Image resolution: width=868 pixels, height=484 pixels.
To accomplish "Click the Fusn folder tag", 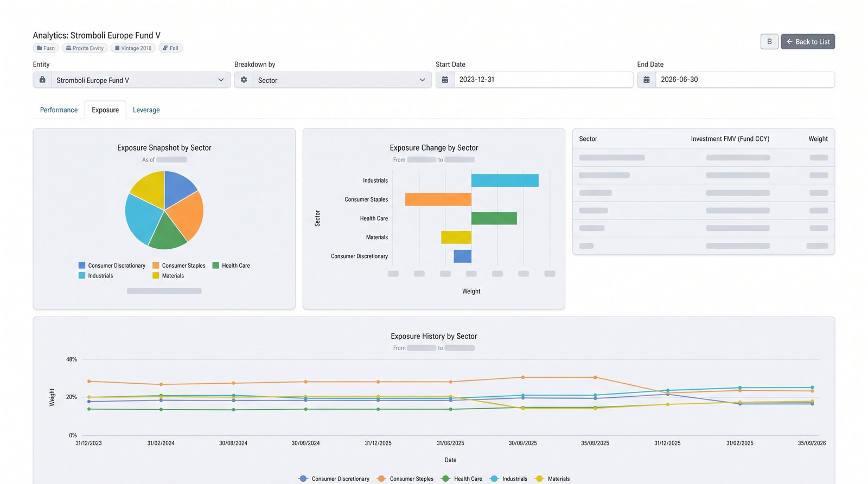I will (x=46, y=48).
